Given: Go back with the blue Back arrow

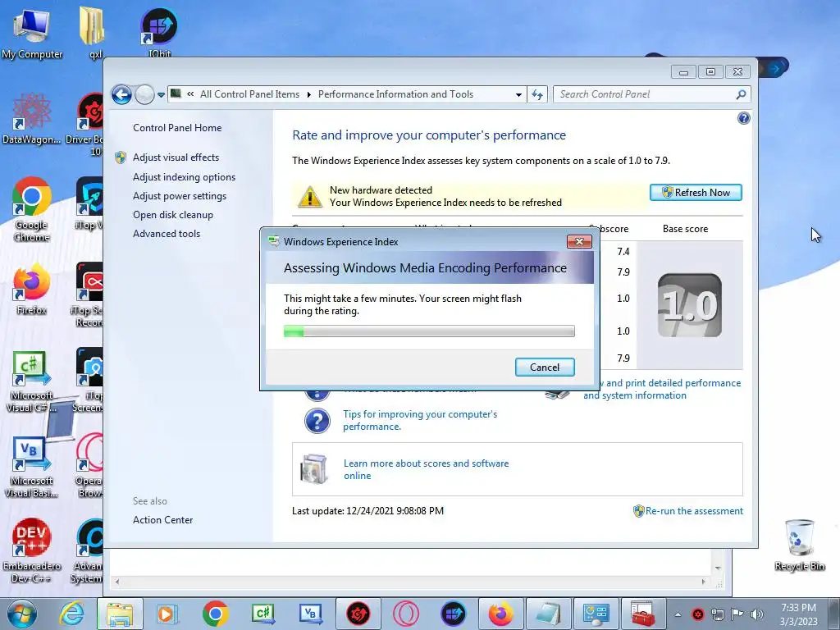Looking at the screenshot, I should (122, 95).
